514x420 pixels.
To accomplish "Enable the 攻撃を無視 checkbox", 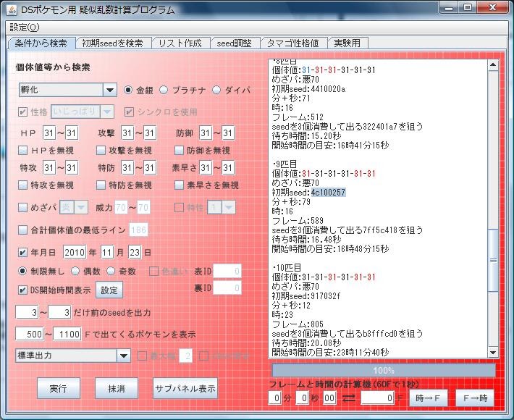I will pos(101,150).
